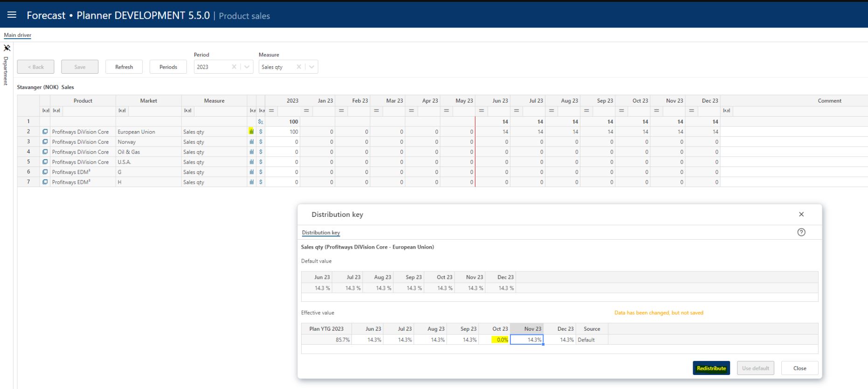Screen dimensions: 868x389
Task: Click copy icon for European Union row
Action: click(45, 132)
